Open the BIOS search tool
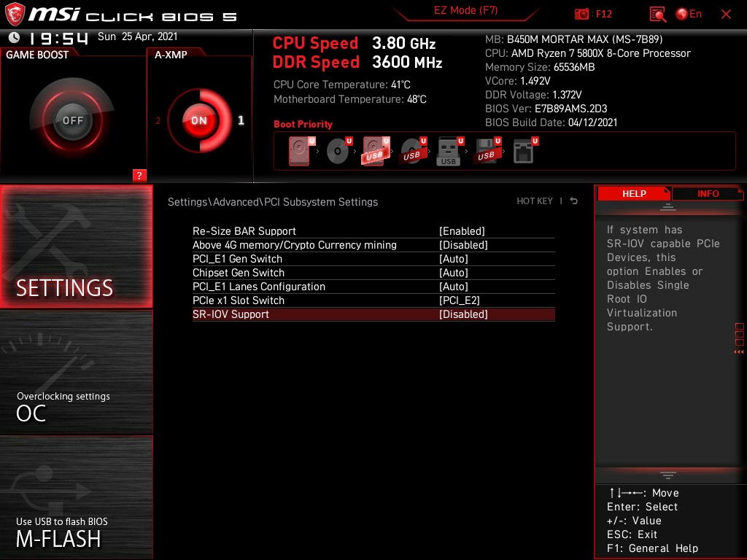The width and height of the screenshot is (747, 560). [657, 14]
